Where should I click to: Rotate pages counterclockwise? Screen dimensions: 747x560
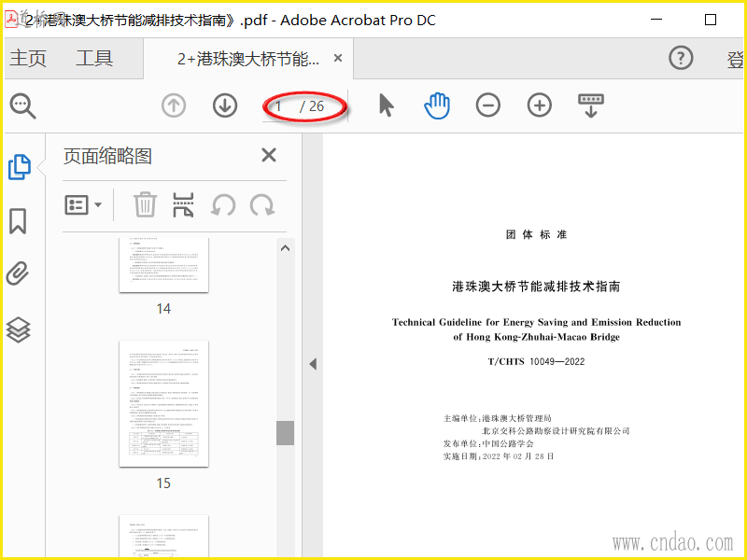[x=223, y=205]
